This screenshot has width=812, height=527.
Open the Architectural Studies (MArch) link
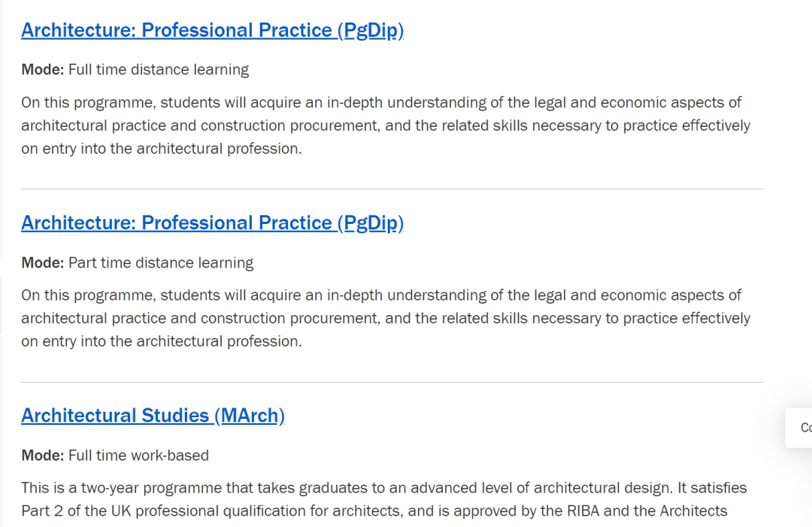pos(153,416)
